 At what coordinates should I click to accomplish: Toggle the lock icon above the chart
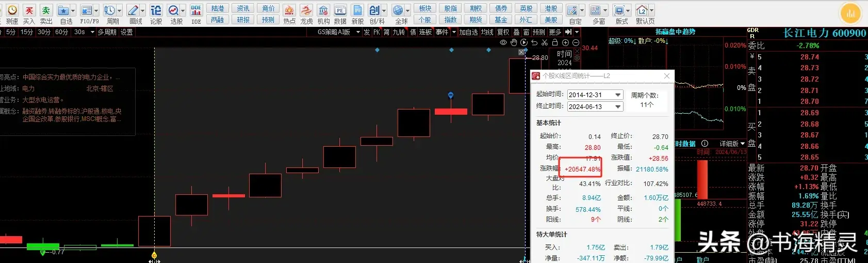(x=555, y=43)
